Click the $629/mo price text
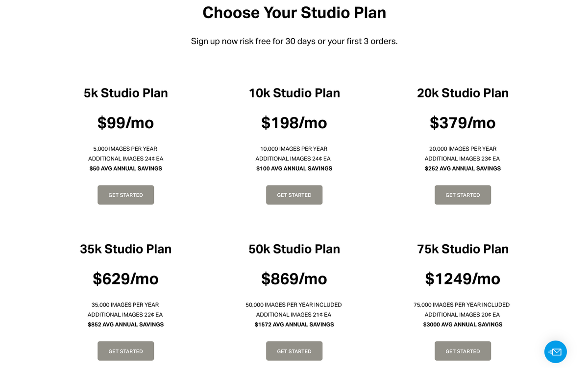The width and height of the screenshot is (588, 368). tap(125, 278)
